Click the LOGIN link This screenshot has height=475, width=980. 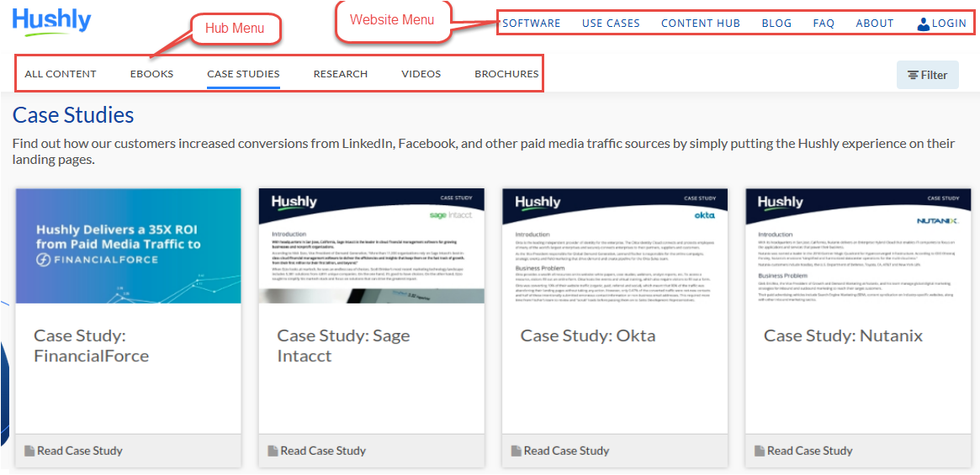(949, 24)
